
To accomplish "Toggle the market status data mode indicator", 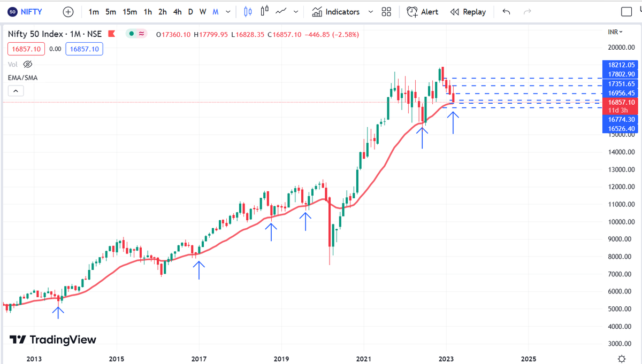I will tap(136, 34).
